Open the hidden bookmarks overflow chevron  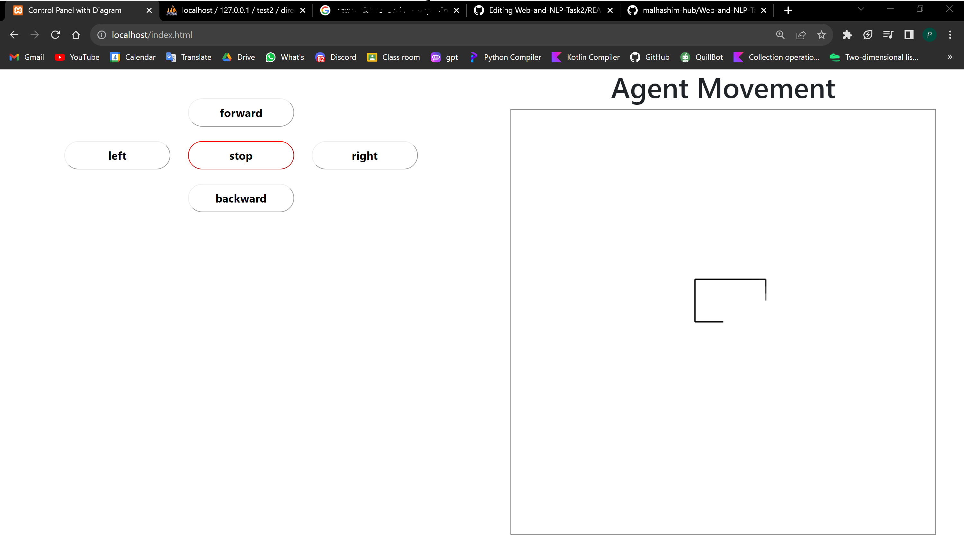950,57
